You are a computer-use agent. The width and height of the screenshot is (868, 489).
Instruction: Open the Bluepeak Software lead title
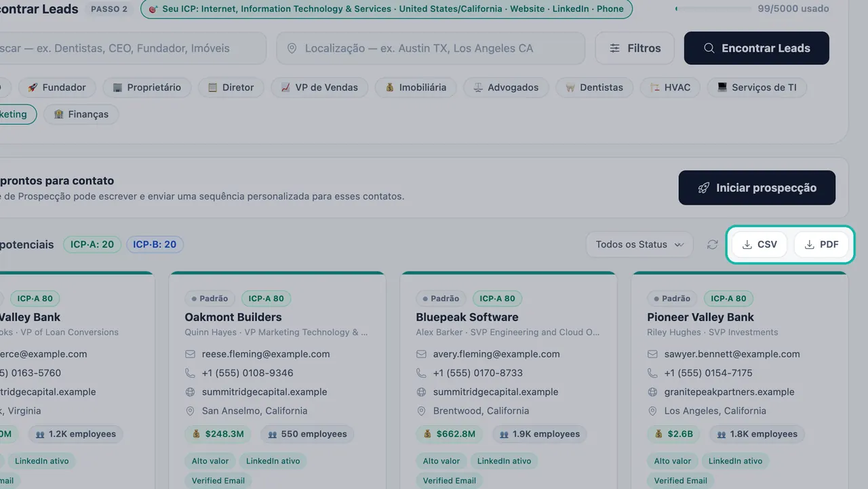[x=467, y=317]
